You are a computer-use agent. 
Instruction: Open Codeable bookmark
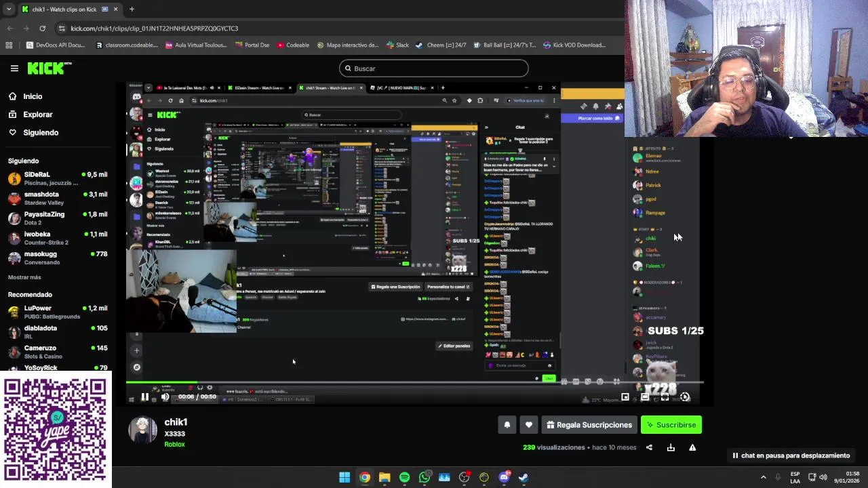tap(292, 45)
